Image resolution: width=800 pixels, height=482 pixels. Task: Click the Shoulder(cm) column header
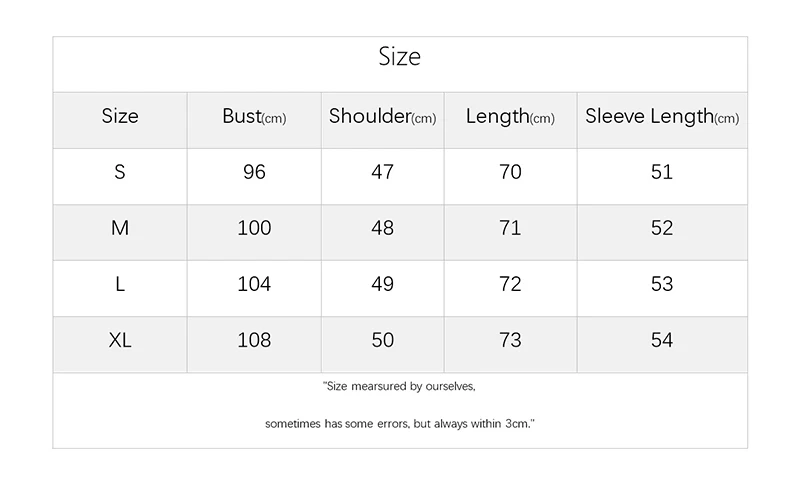click(382, 117)
